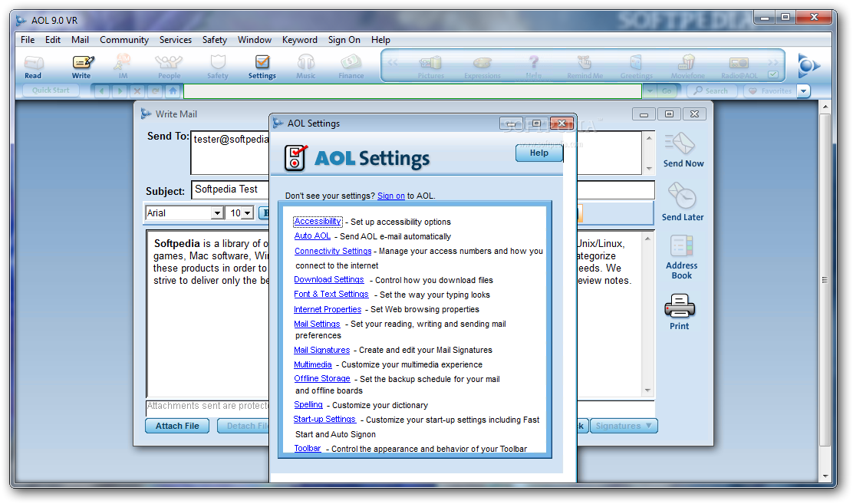
Task: Open the Sign On menu
Action: (344, 40)
